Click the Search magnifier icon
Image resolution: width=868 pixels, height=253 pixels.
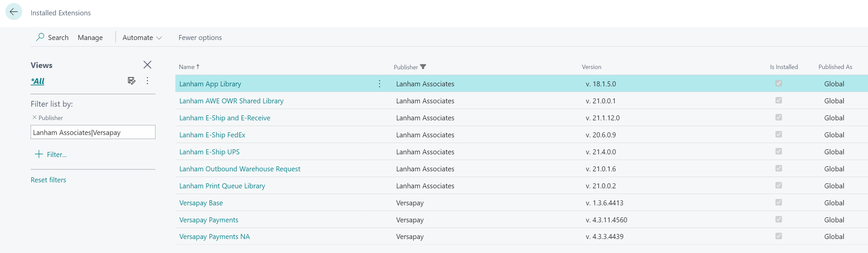coord(40,37)
